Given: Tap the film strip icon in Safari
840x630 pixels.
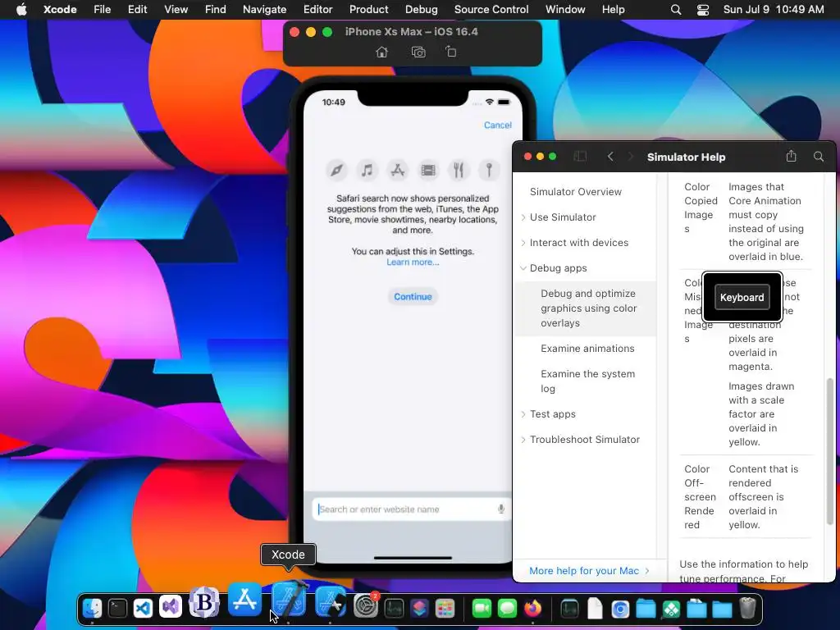Looking at the screenshot, I should [428, 171].
